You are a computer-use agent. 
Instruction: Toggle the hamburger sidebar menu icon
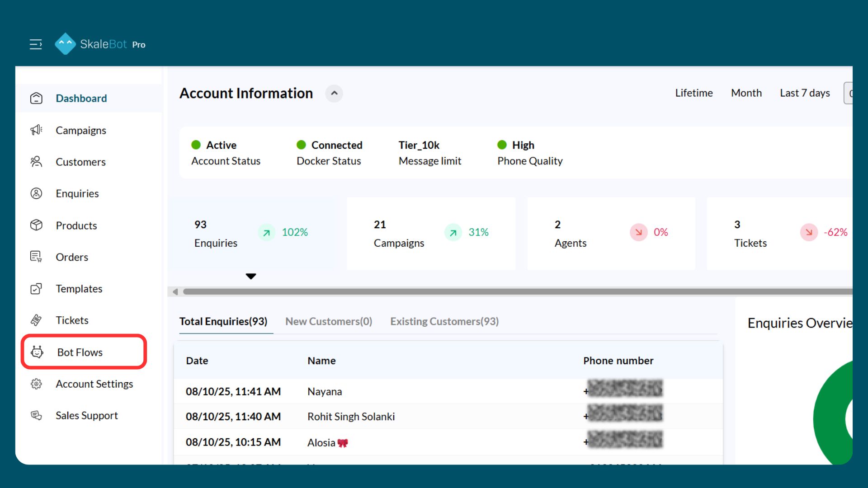36,44
